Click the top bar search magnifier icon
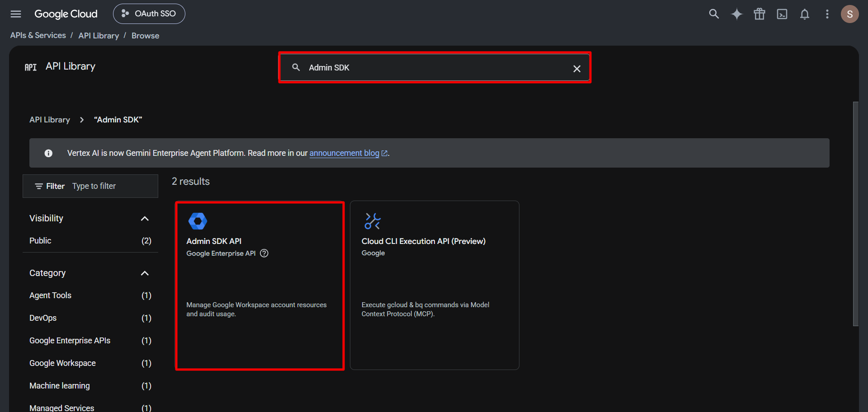Viewport: 868px width, 412px height. click(x=714, y=14)
